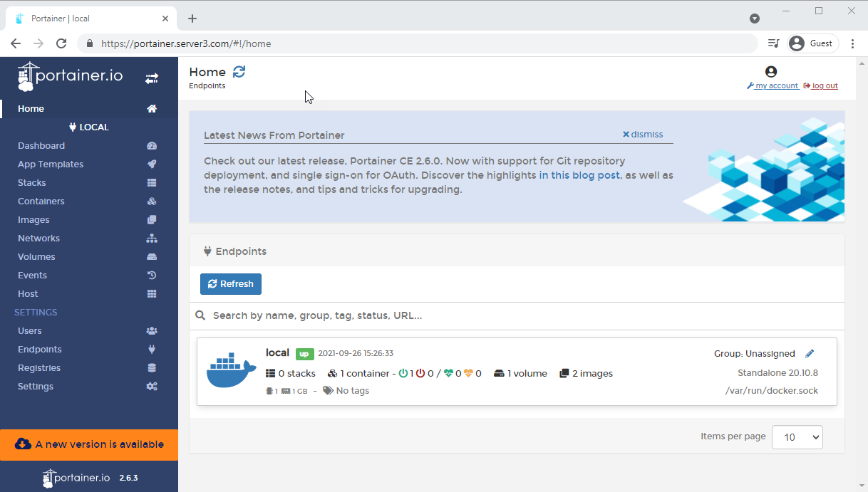Click the Events history icon

[152, 276]
